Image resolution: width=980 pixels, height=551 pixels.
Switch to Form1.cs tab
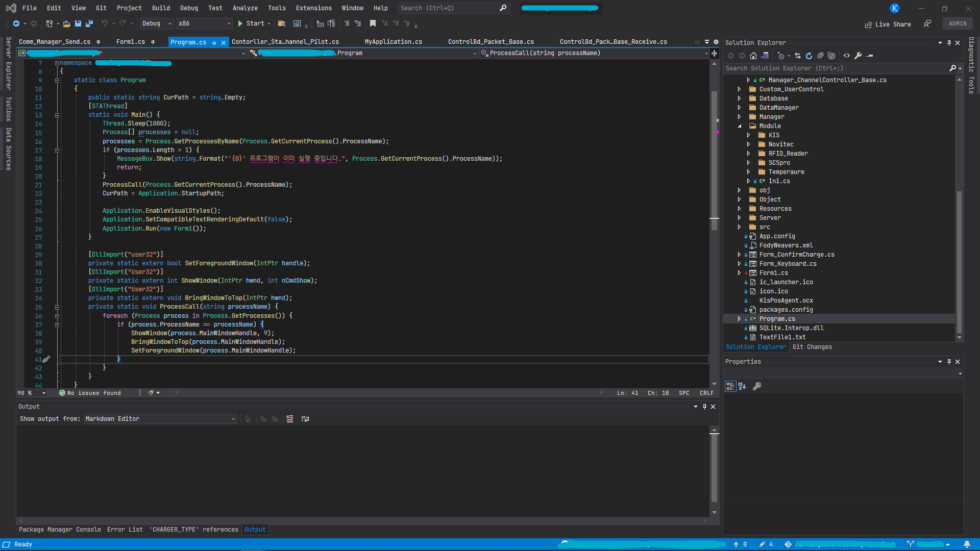click(x=131, y=42)
